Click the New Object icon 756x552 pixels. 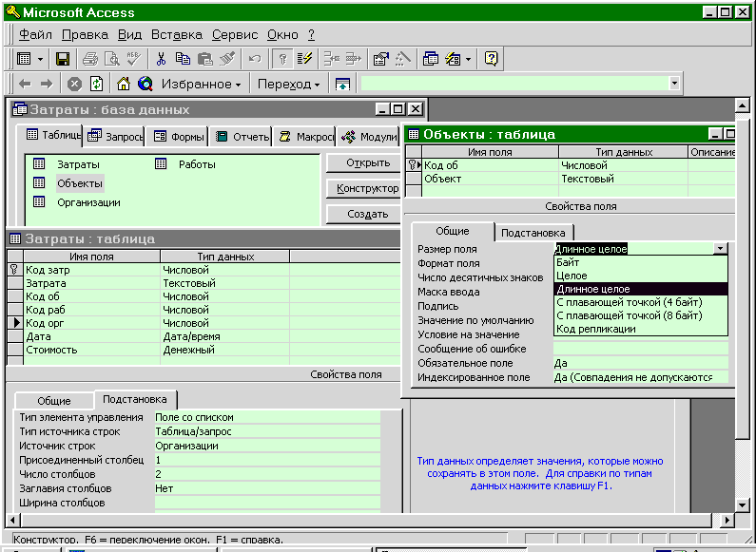[x=453, y=59]
